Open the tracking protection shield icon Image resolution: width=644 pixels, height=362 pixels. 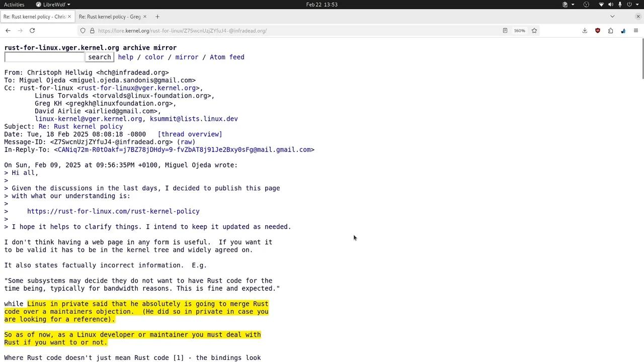click(83, 31)
